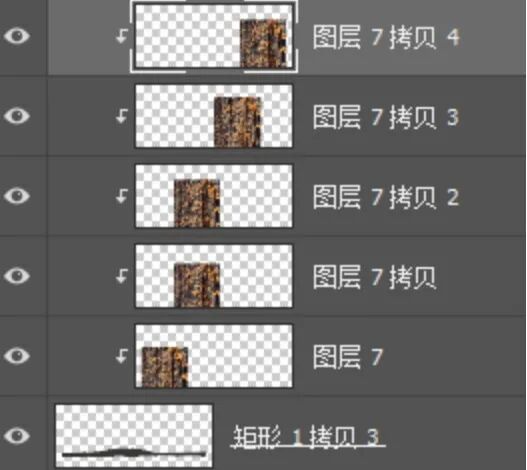Select layer named 图层 7 拷贝 3

pyautogui.click(x=386, y=117)
